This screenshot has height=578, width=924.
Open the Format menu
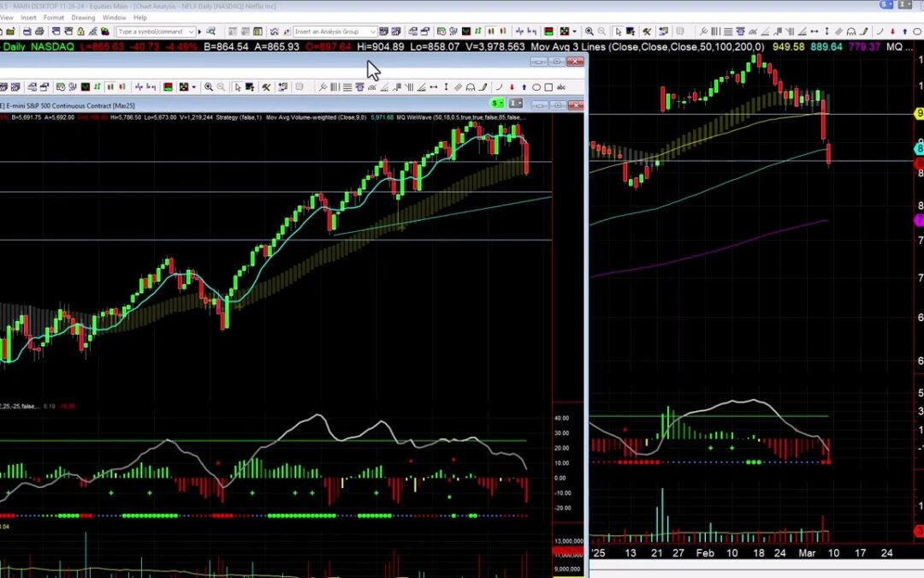click(54, 17)
